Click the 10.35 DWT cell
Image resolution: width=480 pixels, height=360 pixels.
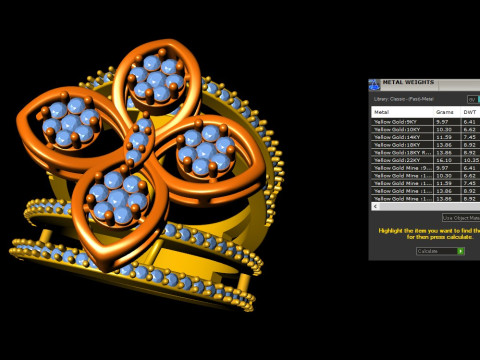click(470, 160)
